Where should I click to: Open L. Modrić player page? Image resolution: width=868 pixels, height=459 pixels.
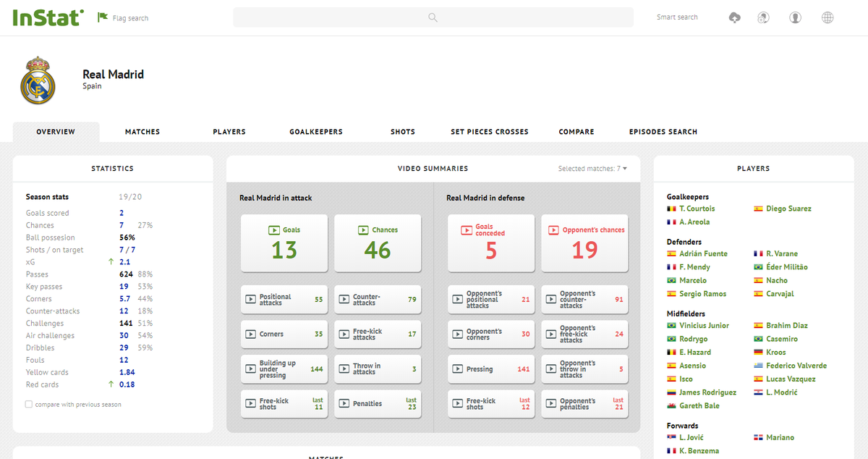(780, 392)
